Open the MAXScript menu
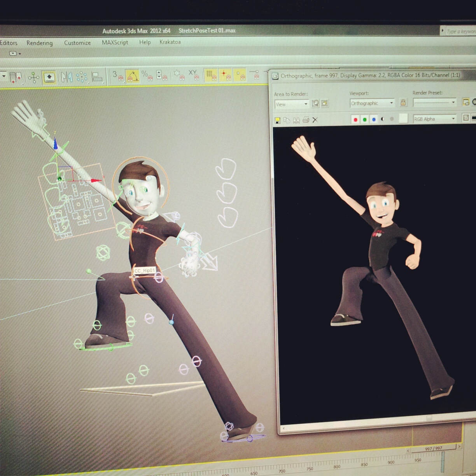 [x=115, y=42]
